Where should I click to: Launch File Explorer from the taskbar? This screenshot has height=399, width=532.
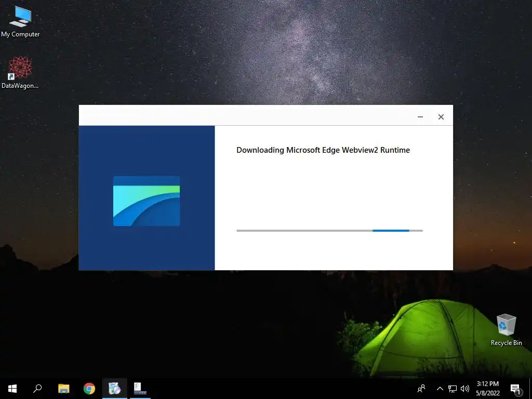[63, 389]
